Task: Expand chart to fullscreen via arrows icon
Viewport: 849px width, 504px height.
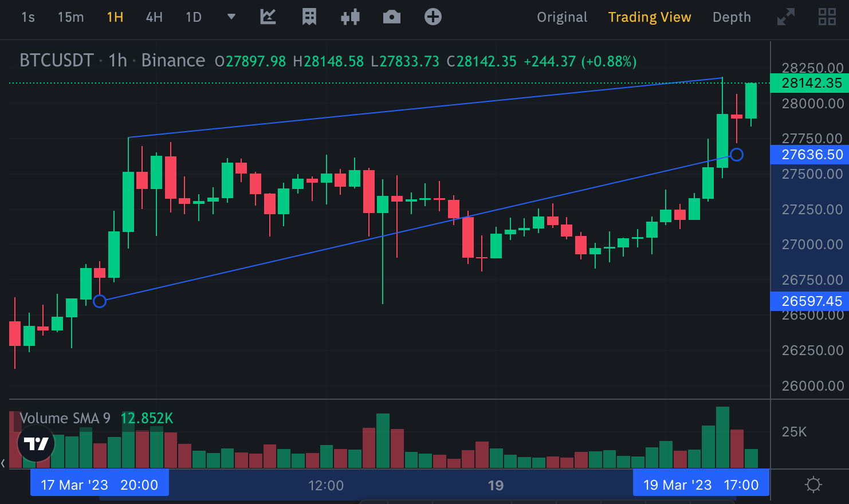Action: 784,17
